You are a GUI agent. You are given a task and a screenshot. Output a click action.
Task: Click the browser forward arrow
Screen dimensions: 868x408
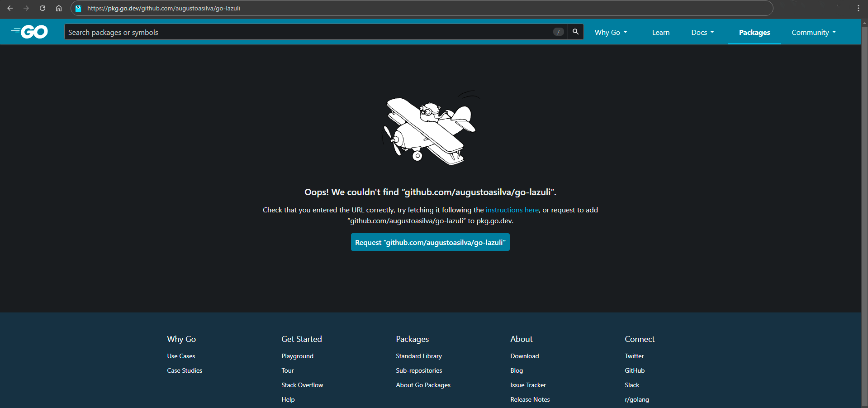click(x=26, y=8)
